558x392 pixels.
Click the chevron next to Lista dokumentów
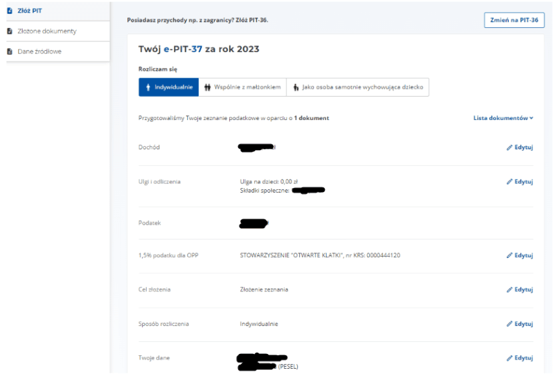pos(531,118)
